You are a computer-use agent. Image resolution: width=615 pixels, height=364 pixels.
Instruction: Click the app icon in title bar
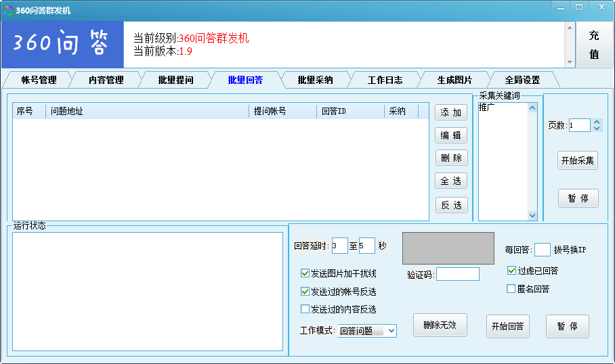coord(8,11)
